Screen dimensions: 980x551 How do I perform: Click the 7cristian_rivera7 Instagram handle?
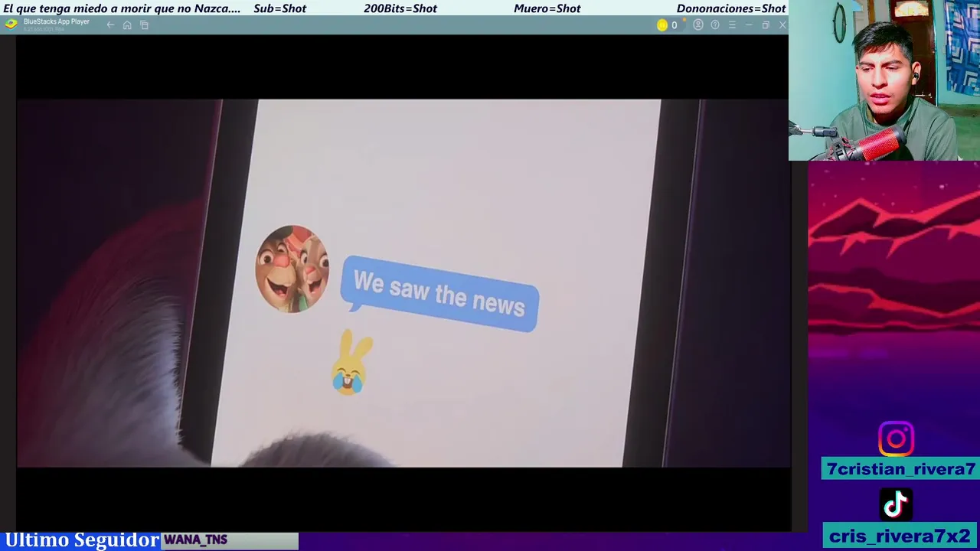[x=900, y=469]
